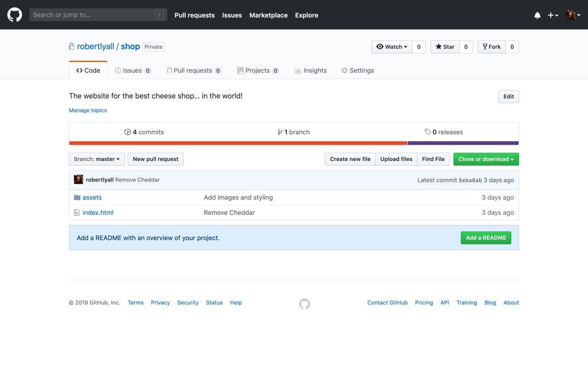Click the forks count next to Fork
Viewport: 588px width, 368px height.
(512, 47)
